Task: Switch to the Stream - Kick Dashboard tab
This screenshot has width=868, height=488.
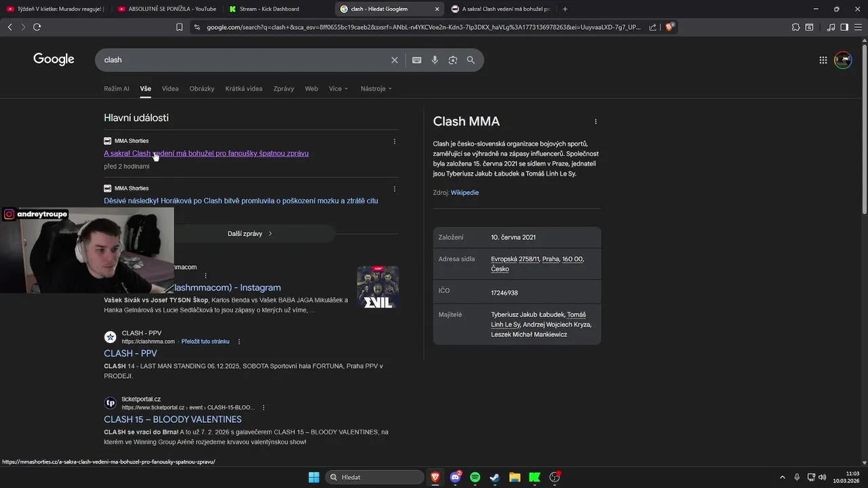Action: pyautogui.click(x=278, y=9)
